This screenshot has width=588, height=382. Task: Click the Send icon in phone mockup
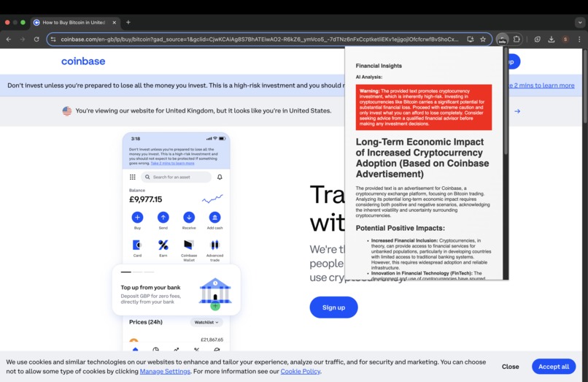tap(163, 217)
